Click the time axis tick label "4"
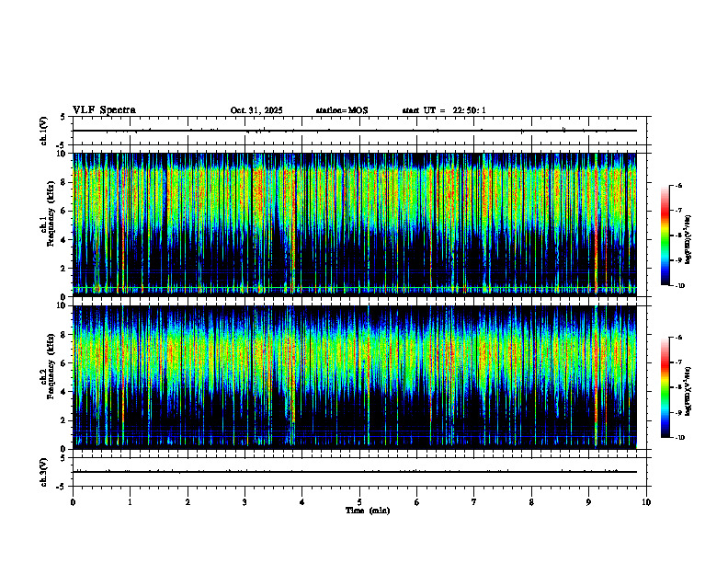 click(302, 502)
